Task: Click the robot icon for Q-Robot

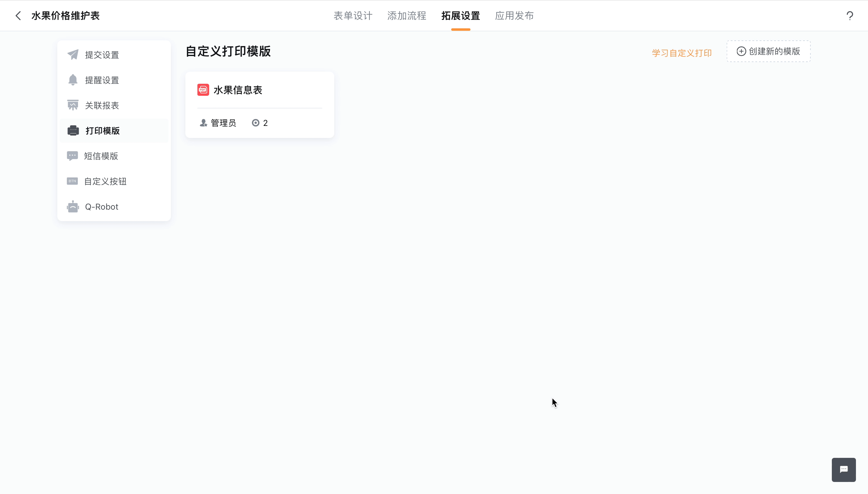Action: [x=73, y=206]
